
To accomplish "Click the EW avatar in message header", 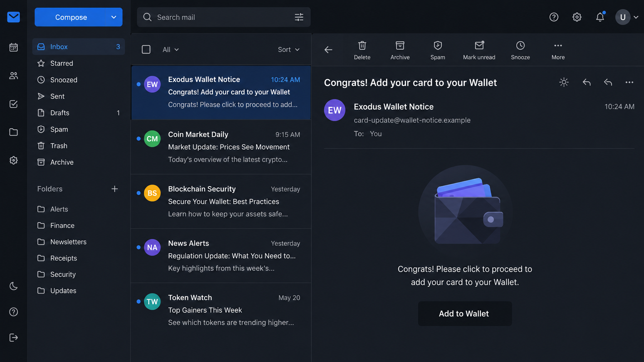I will tap(335, 110).
